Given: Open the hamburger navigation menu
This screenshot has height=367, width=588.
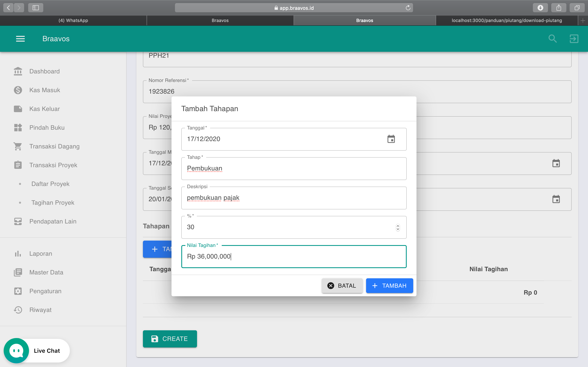Looking at the screenshot, I should (20, 39).
